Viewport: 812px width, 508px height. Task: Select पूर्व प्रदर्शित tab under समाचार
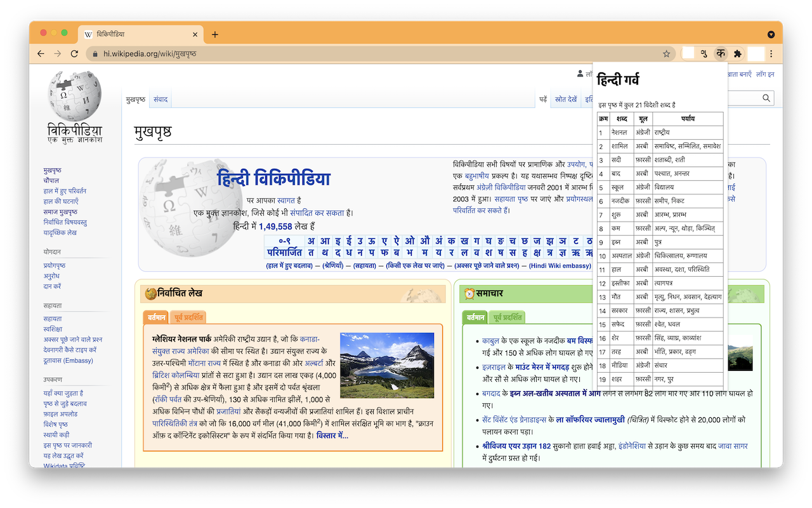tap(507, 317)
